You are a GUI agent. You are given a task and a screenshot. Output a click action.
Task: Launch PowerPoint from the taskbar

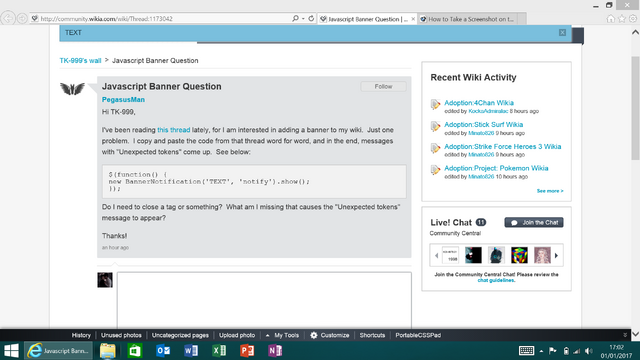247,351
